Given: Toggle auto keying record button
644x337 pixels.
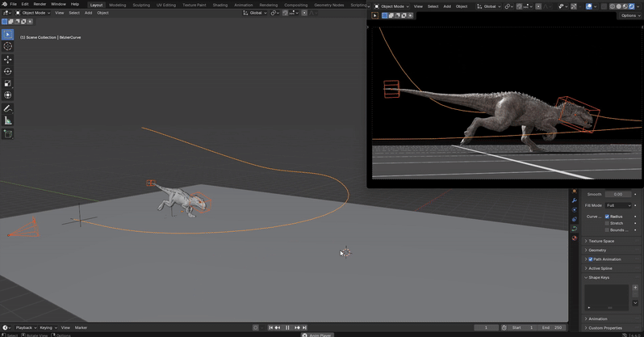Looking at the screenshot, I should tap(256, 327).
